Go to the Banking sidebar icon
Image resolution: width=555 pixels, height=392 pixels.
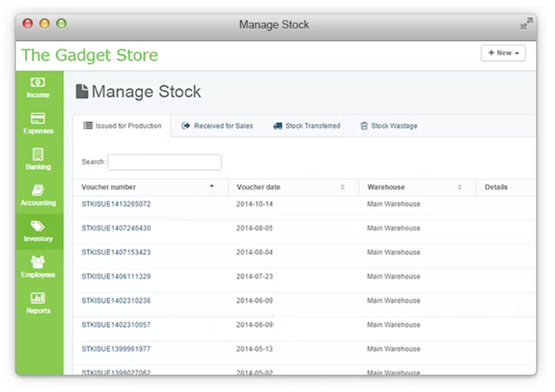point(38,154)
